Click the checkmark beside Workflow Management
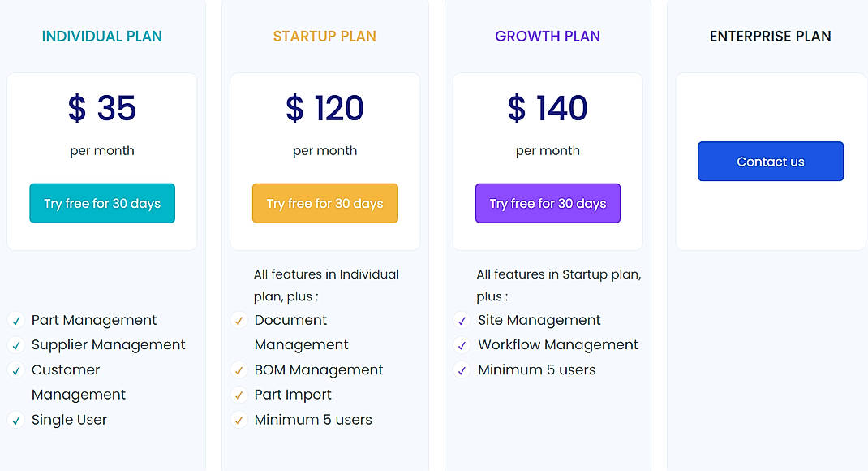The width and height of the screenshot is (868, 471). point(461,345)
